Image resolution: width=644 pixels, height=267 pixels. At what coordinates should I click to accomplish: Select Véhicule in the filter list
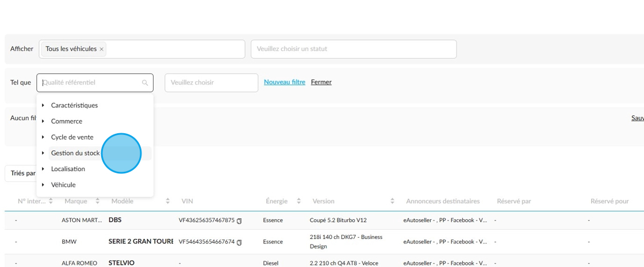coord(63,185)
